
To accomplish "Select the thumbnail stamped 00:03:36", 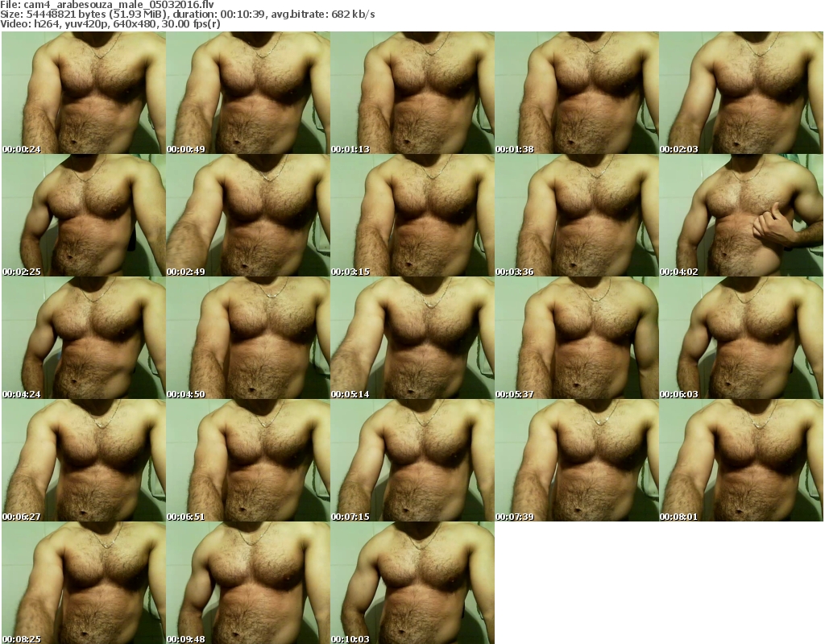I will tap(577, 215).
